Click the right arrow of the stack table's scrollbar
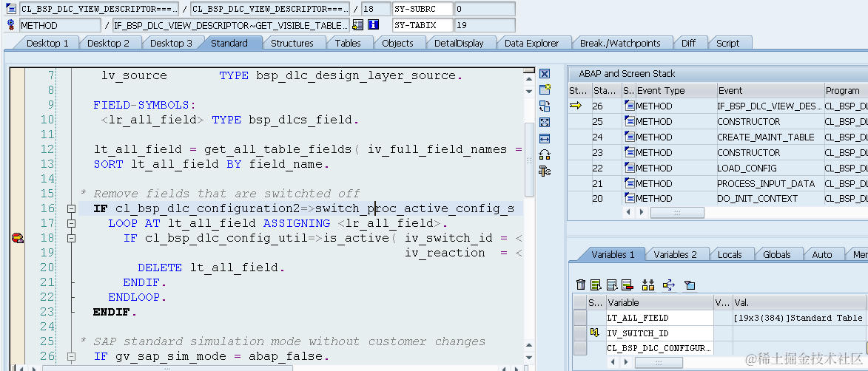 click(642, 213)
